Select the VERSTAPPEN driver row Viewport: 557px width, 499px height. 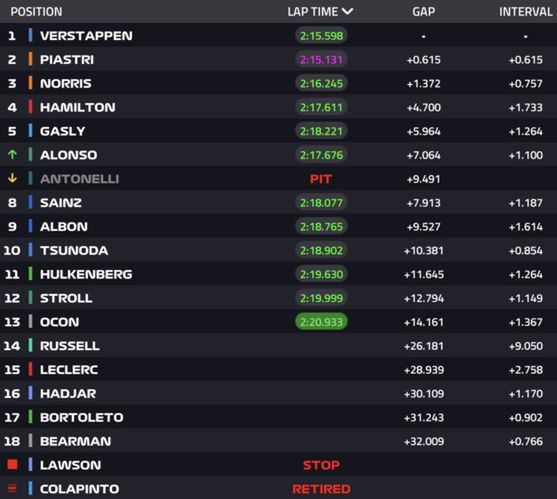point(278,35)
